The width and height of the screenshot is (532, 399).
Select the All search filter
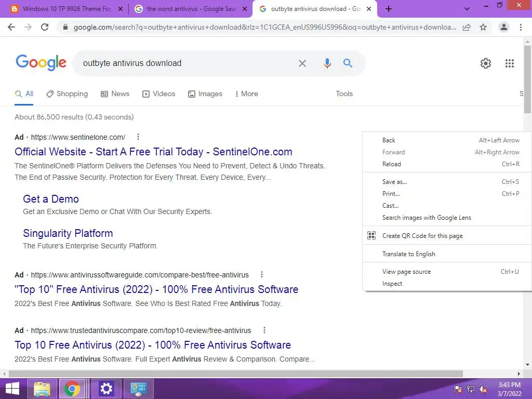click(24, 94)
